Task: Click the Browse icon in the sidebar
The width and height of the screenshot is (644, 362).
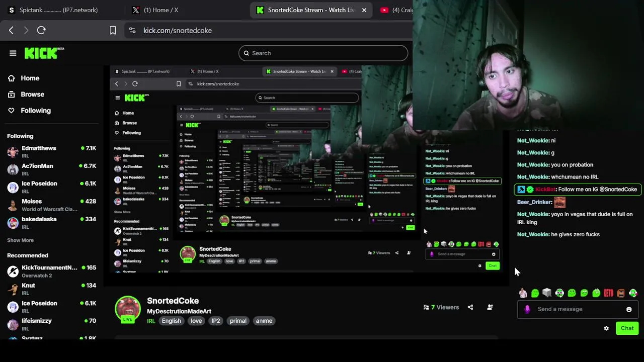Action: pos(12,94)
